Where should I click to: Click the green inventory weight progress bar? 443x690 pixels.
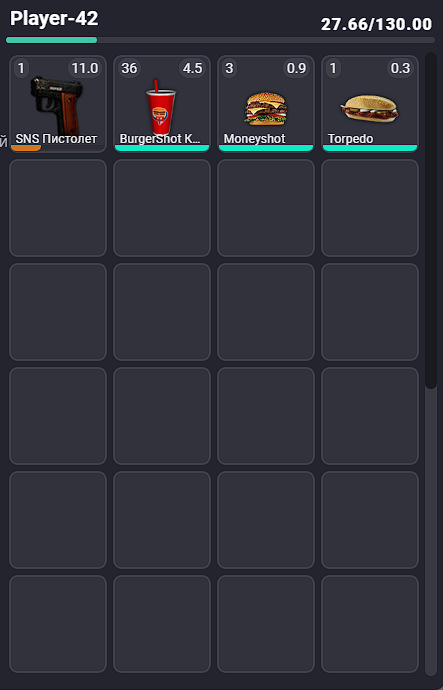click(51, 40)
